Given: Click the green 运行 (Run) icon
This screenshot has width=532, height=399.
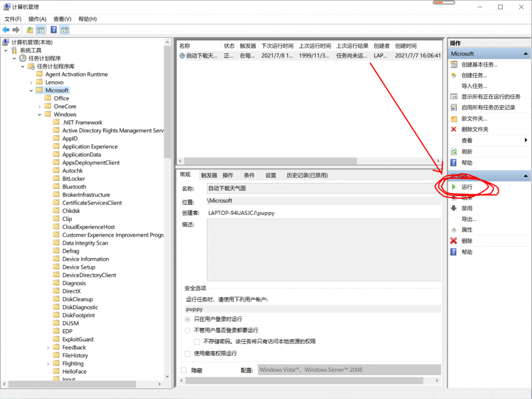Looking at the screenshot, I should click(x=454, y=188).
